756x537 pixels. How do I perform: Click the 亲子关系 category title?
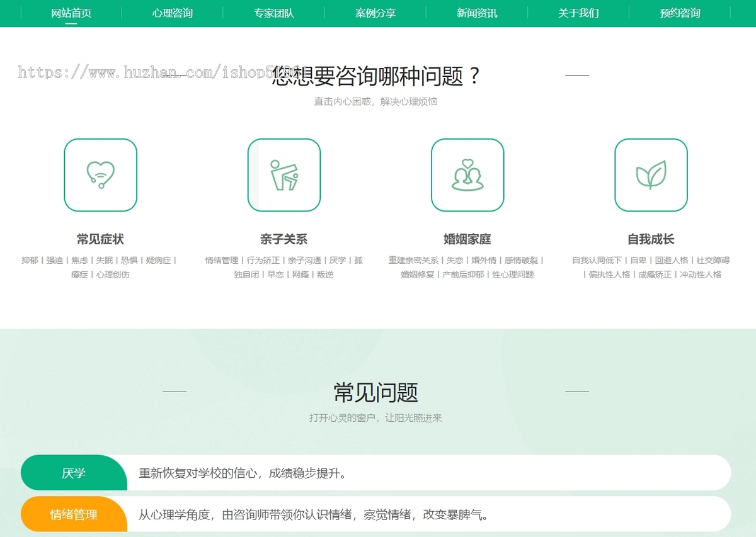(x=284, y=239)
